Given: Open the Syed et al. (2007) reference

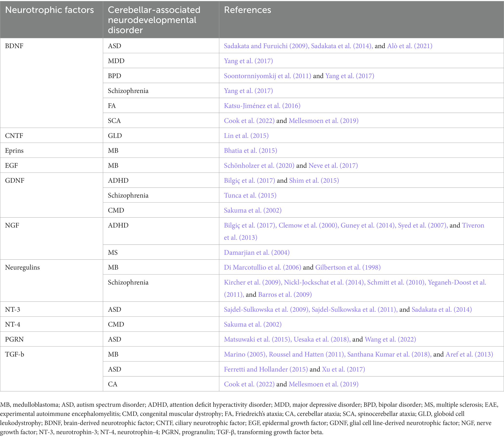Looking at the screenshot, I should 423,225.
